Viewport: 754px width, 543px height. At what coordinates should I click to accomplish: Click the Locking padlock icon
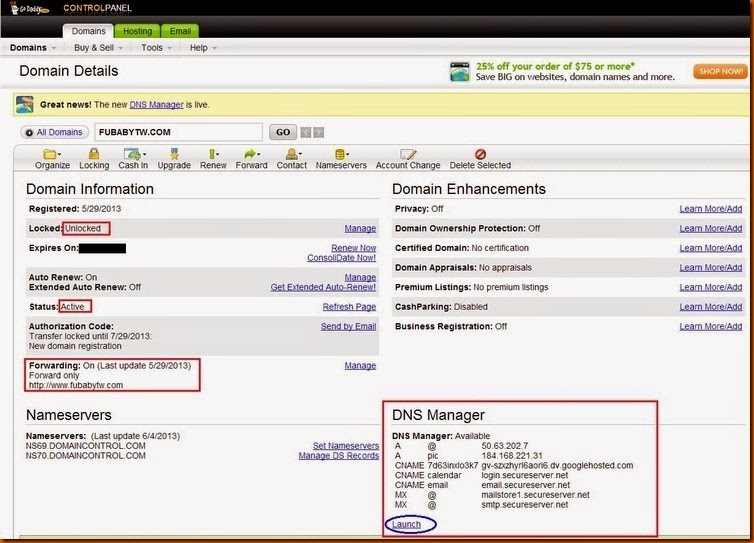(x=94, y=154)
